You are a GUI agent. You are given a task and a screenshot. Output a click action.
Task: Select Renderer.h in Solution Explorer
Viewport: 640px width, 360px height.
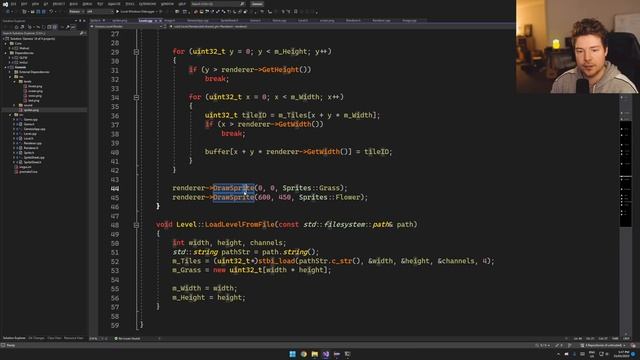[31, 148]
